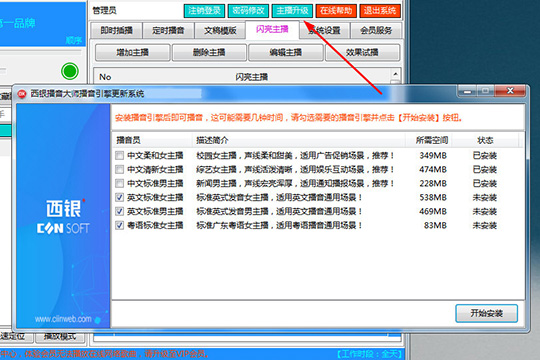The height and width of the screenshot is (360, 540).
Task: Click the 工作时段:全天 status text
Action: tap(369, 354)
